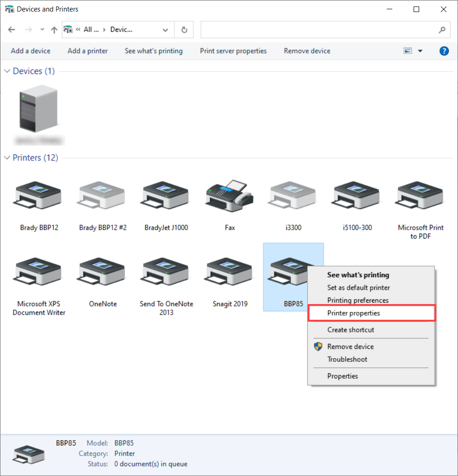The image size is (458, 476).
Task: Click the 'Model:' field in details pane
Action: pos(97,443)
